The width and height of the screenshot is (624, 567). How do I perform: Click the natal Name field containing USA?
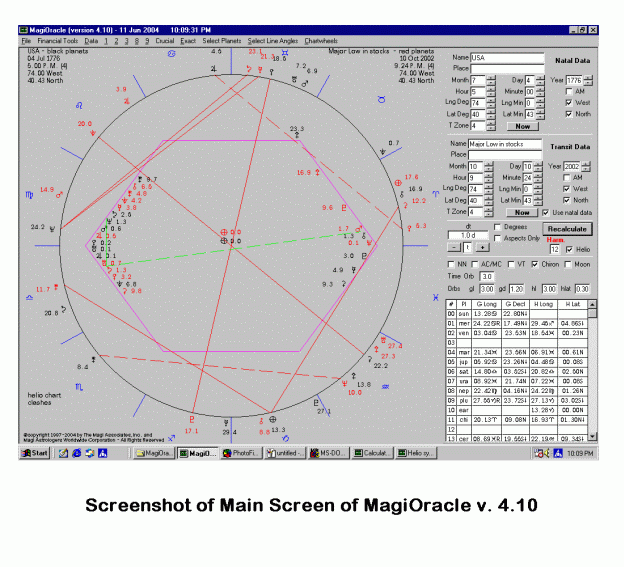click(x=507, y=58)
